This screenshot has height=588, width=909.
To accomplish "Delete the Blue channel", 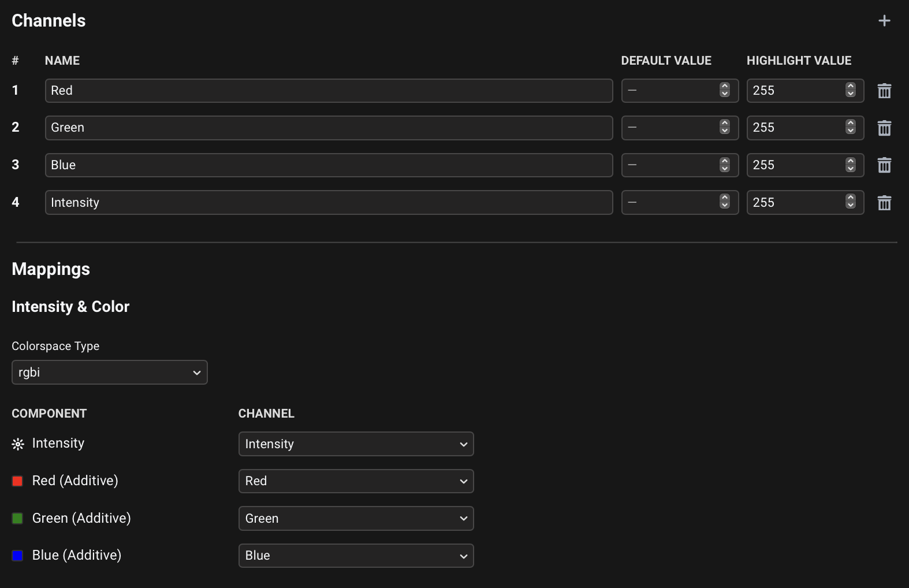I will pos(884,165).
